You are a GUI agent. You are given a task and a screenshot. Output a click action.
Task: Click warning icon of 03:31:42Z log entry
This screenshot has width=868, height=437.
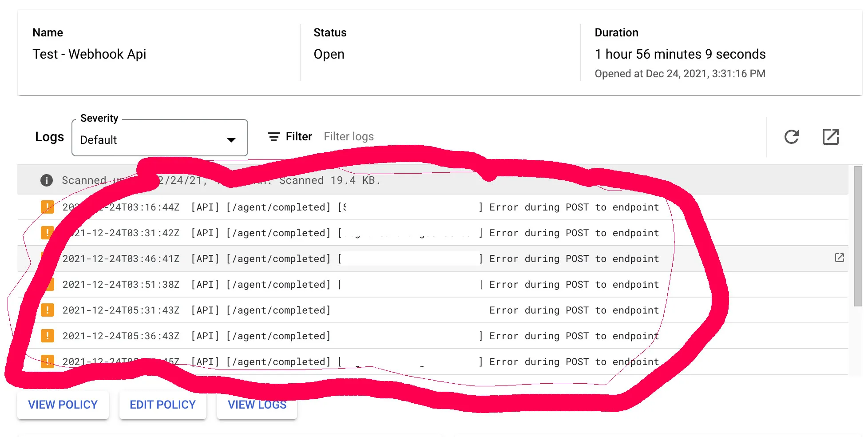[47, 232]
